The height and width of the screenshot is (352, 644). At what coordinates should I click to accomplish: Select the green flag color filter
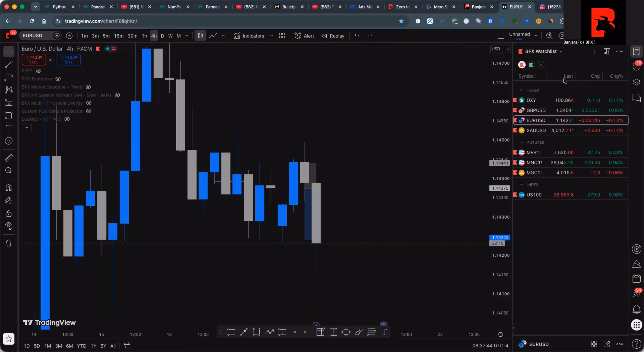(531, 65)
